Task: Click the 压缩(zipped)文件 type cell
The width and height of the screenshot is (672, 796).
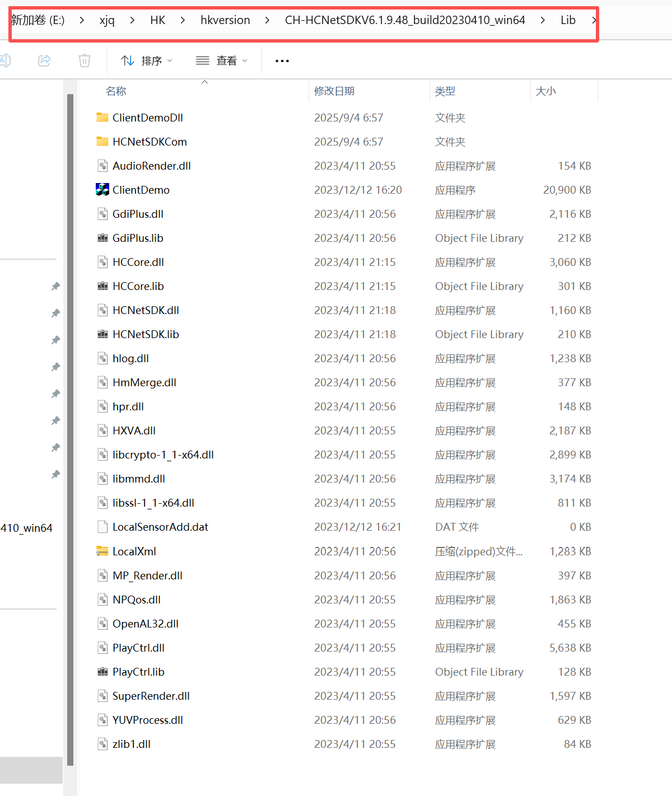Action: coord(479,551)
